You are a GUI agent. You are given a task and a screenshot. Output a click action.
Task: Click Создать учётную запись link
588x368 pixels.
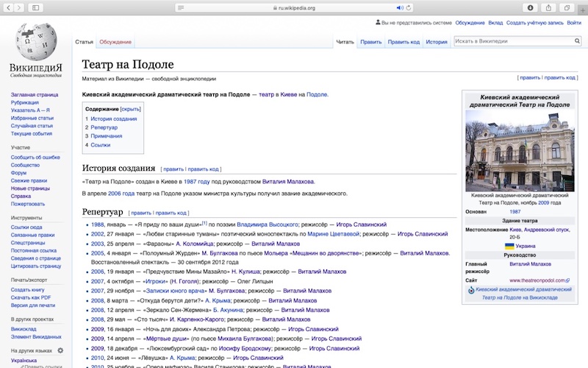point(535,23)
